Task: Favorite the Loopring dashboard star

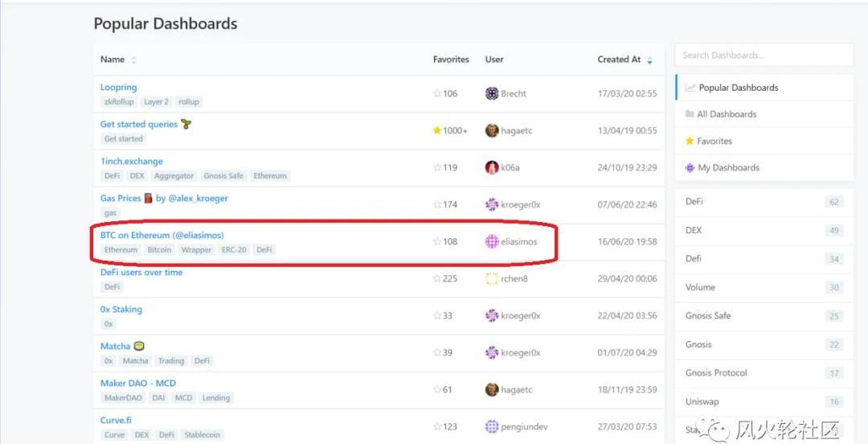Action: click(437, 93)
